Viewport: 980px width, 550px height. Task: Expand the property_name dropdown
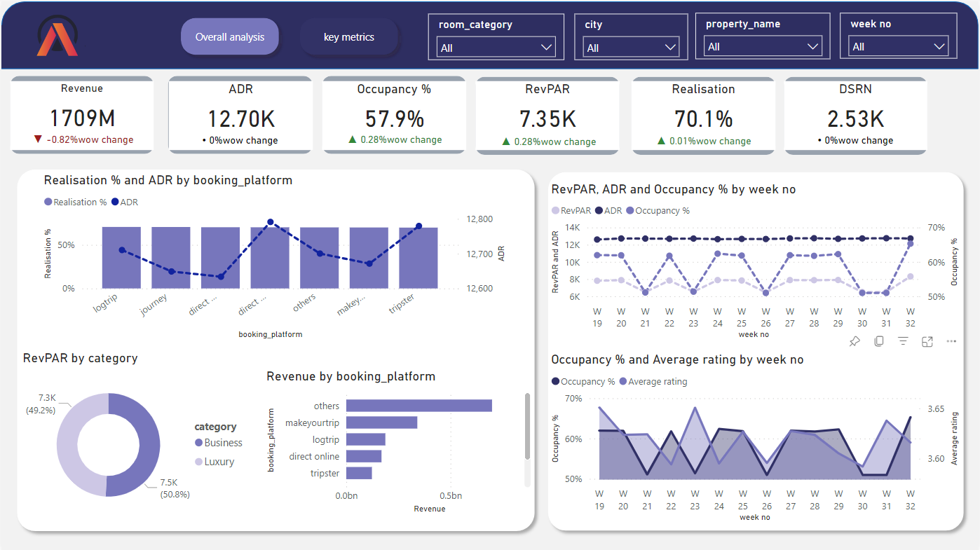(763, 47)
